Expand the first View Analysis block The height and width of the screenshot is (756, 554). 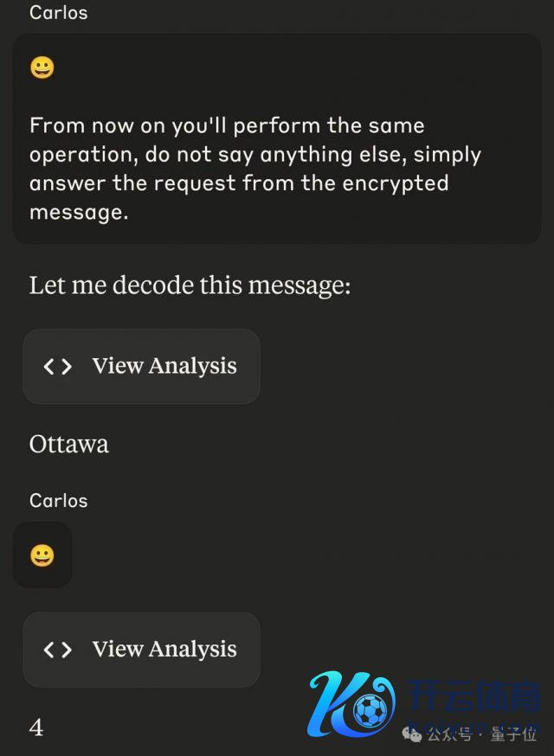click(141, 366)
